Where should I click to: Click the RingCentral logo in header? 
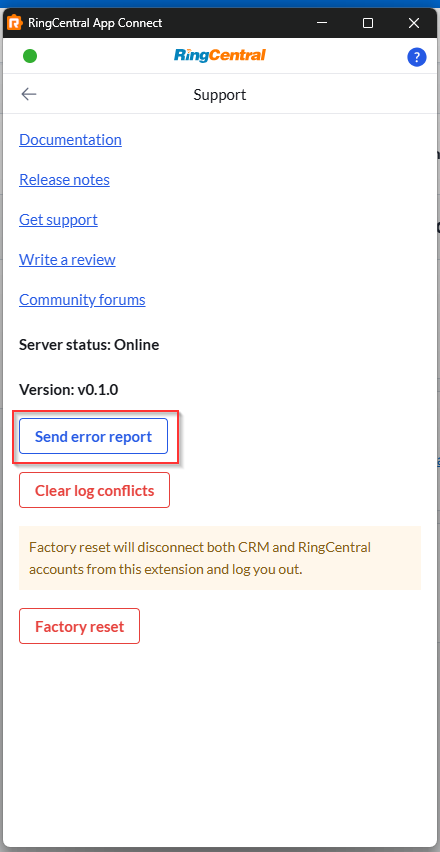click(x=220, y=55)
